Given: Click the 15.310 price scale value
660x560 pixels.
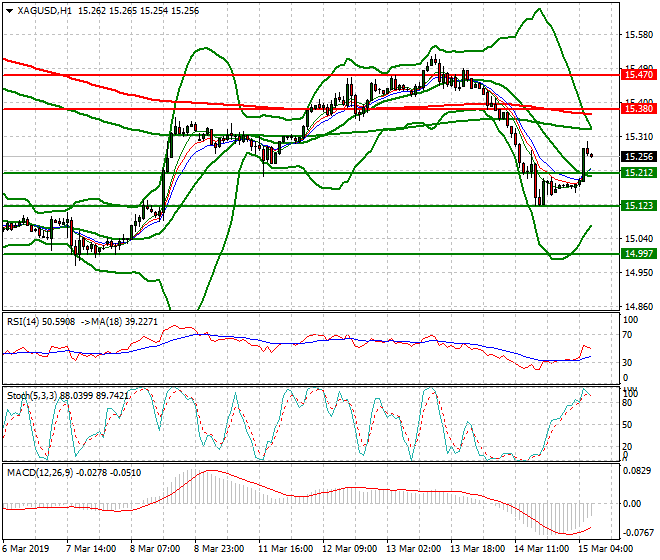Looking at the screenshot, I should tap(639, 137).
